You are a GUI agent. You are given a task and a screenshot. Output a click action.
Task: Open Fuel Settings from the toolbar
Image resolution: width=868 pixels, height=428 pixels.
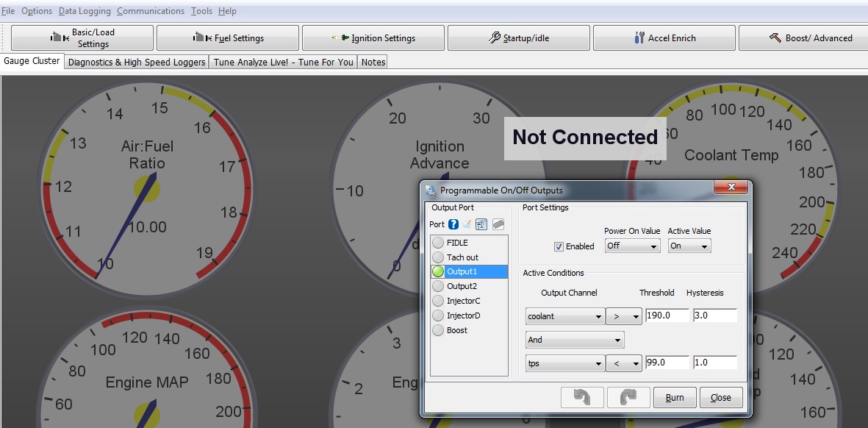(228, 38)
